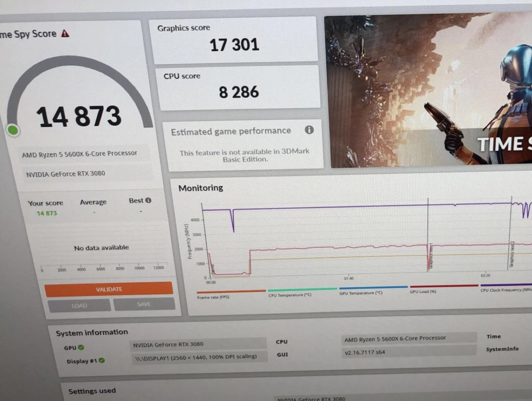The height and width of the screenshot is (401, 532).
Task: Click the Graphics test 1 marker on chart
Action: 430,256
